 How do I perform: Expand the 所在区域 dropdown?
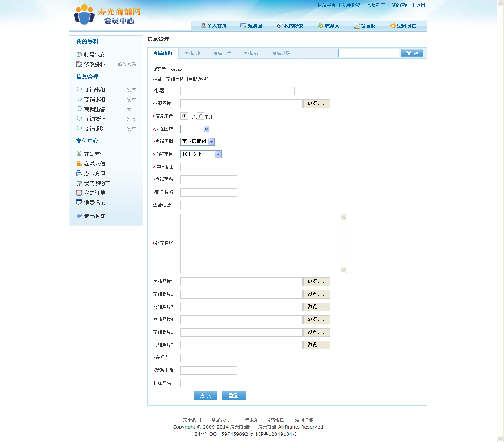(206, 129)
